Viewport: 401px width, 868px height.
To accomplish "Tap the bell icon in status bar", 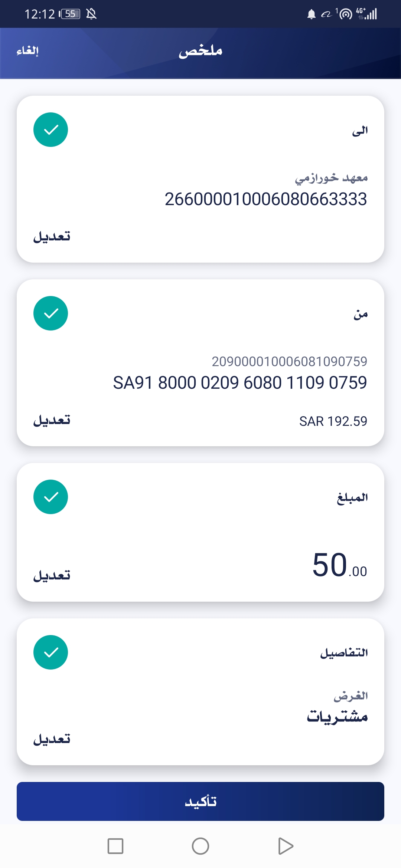I will pos(311,14).
